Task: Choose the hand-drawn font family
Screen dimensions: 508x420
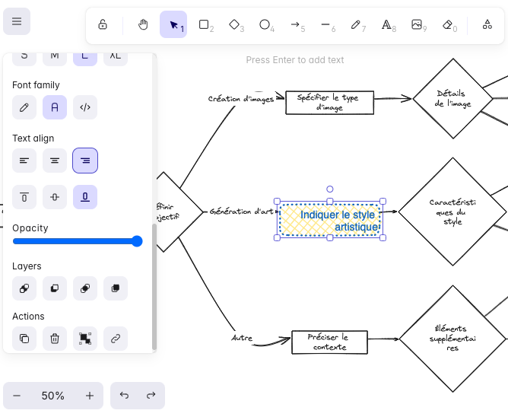Action: [24, 108]
